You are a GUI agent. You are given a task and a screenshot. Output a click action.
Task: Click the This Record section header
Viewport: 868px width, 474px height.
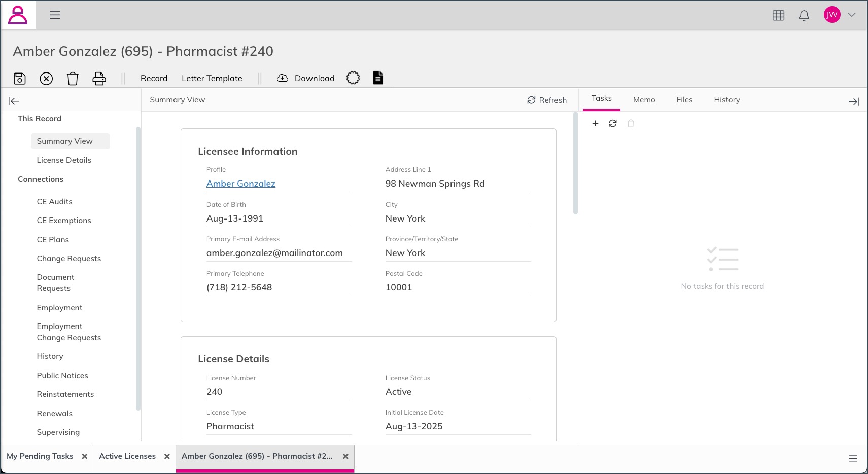click(x=40, y=118)
